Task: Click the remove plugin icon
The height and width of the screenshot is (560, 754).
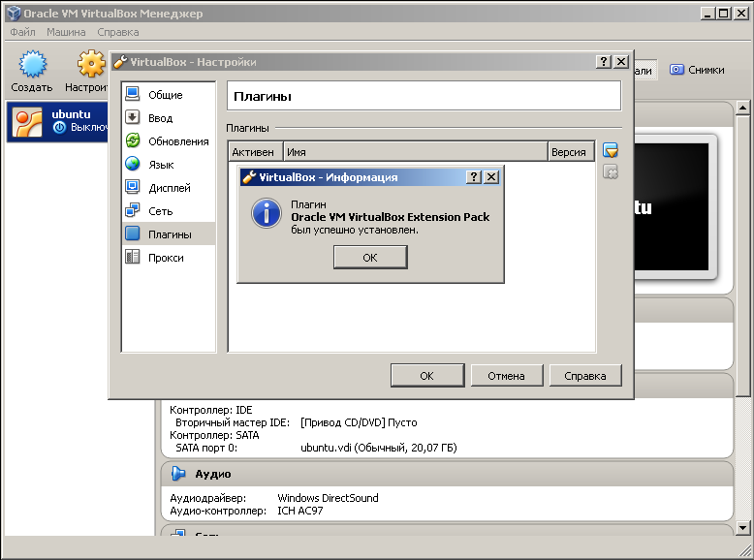Action: coord(611,172)
